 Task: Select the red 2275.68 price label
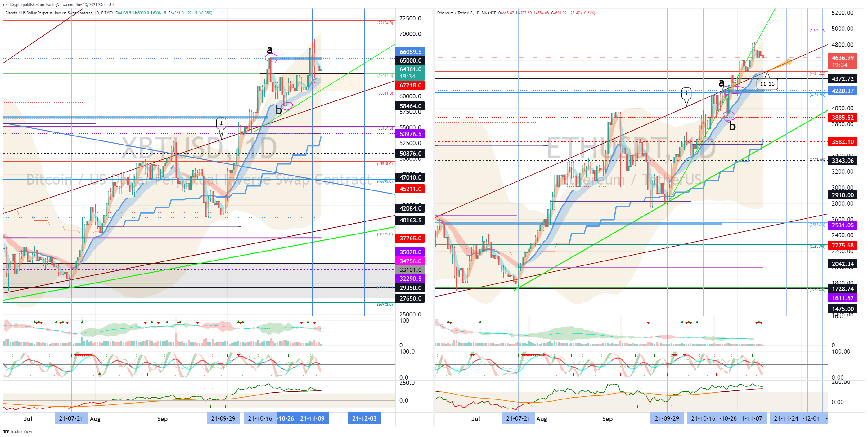pyautogui.click(x=842, y=245)
